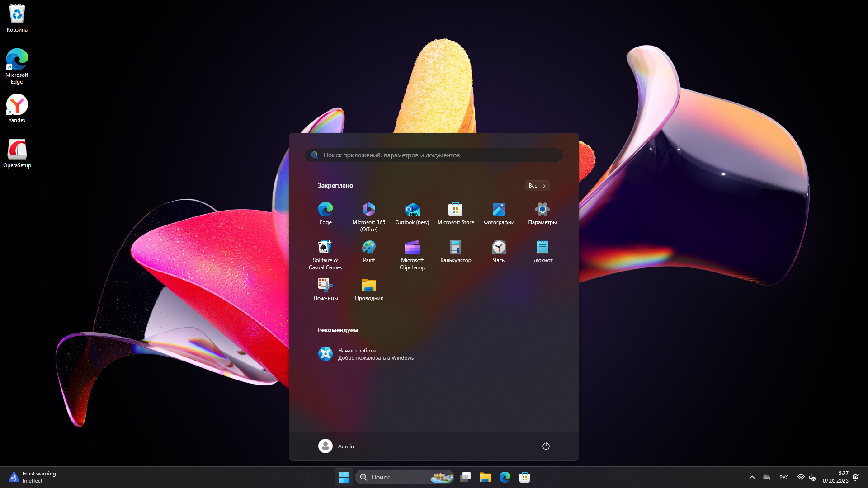Open the clock and date flyout

click(x=835, y=477)
